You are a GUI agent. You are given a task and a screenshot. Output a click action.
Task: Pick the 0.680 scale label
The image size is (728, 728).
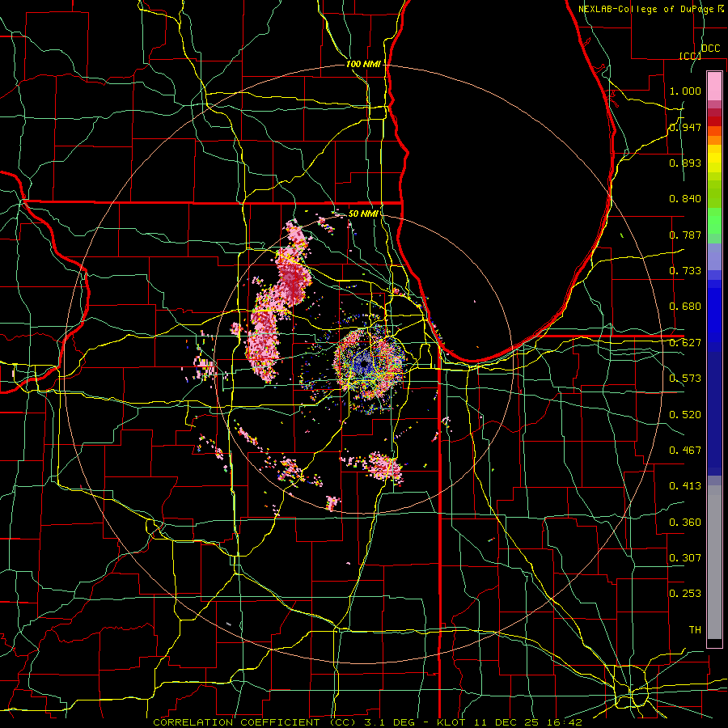pyautogui.click(x=685, y=307)
